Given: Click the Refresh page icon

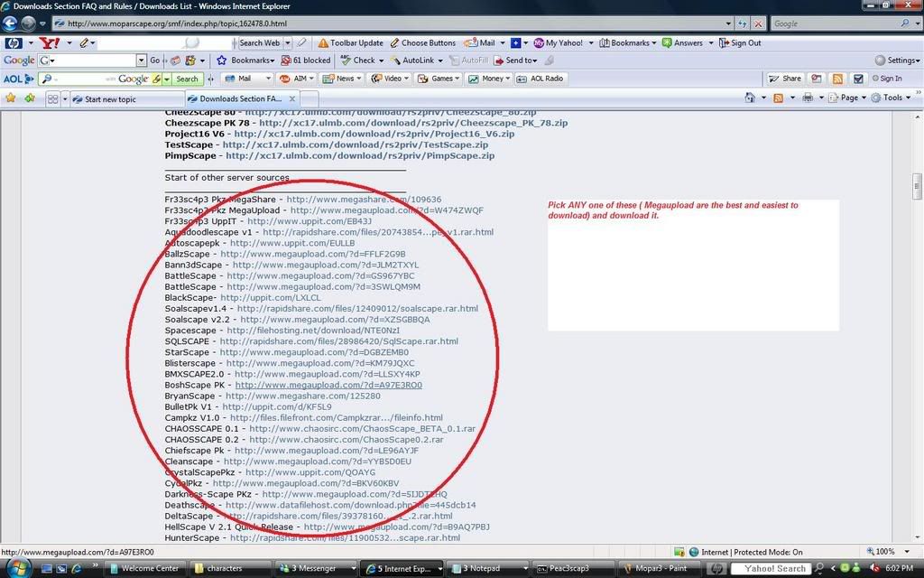Looking at the screenshot, I should (743, 23).
